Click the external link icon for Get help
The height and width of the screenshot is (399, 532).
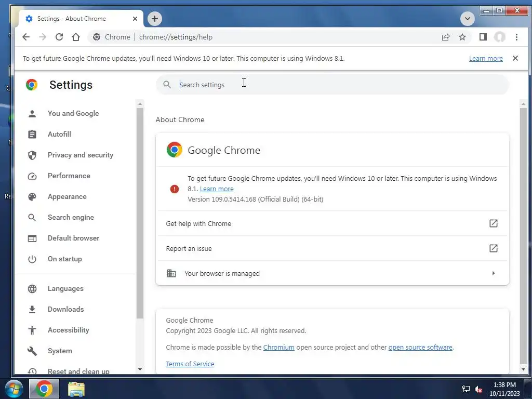pyautogui.click(x=494, y=223)
